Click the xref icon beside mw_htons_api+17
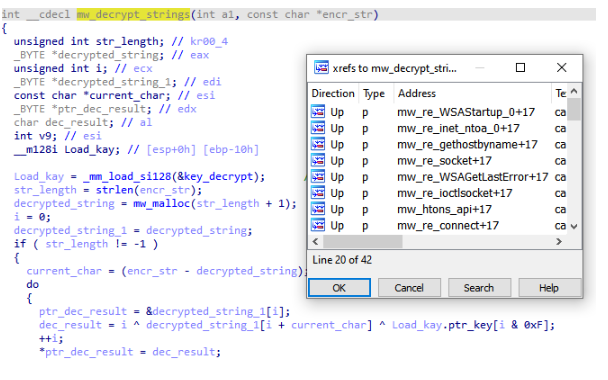The height and width of the screenshot is (380, 608). tap(318, 209)
